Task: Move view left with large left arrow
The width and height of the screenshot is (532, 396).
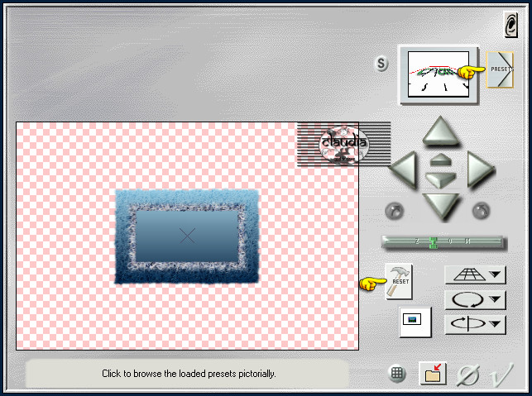Action: coord(404,169)
